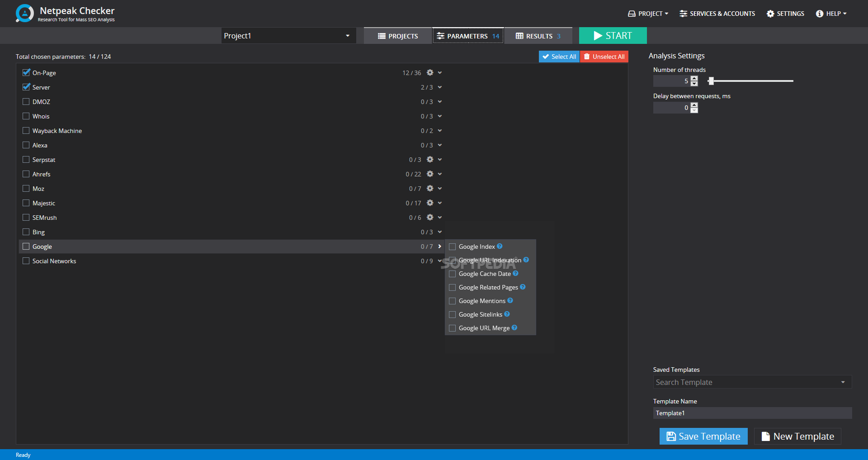Expand the Bing parameter group
The height and width of the screenshot is (460, 868).
point(439,232)
